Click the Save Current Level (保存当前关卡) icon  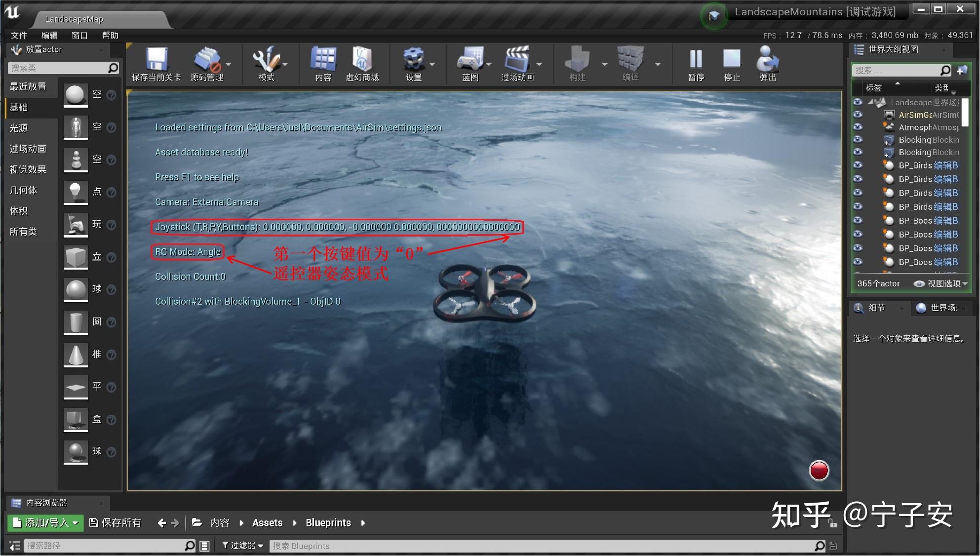pos(156,60)
